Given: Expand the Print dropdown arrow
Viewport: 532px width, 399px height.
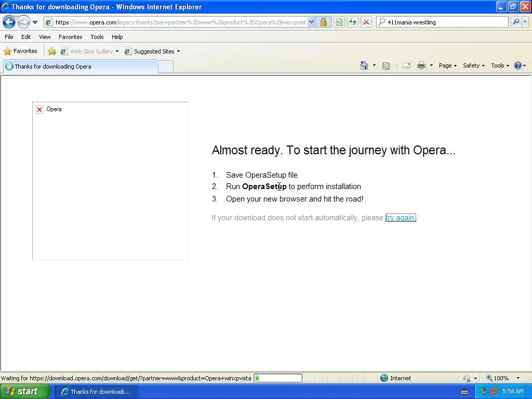Looking at the screenshot, I should [x=431, y=65].
